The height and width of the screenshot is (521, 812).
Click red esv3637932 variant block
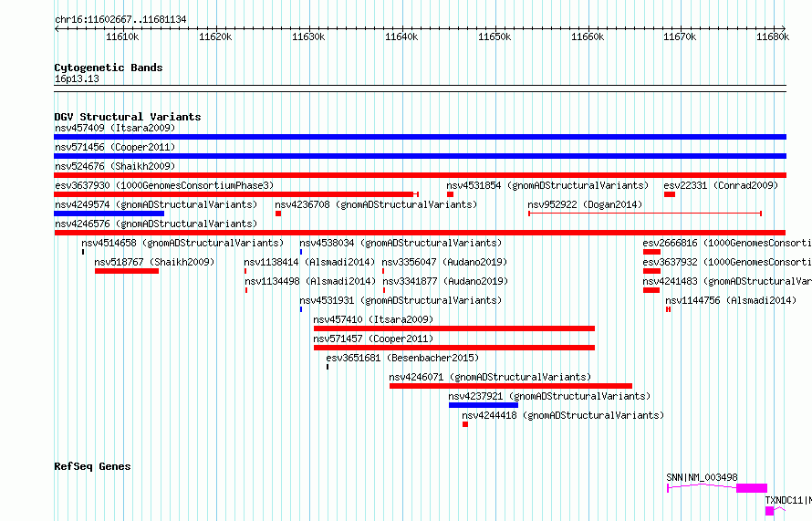[x=651, y=271]
